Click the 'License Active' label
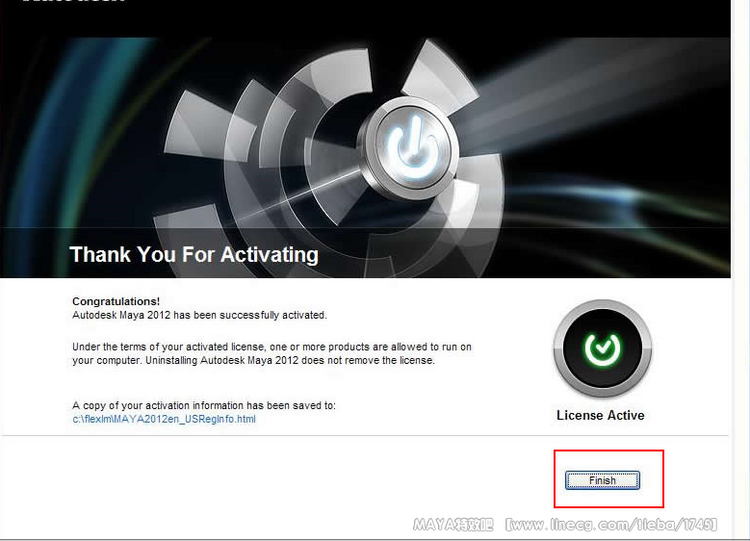 [600, 415]
